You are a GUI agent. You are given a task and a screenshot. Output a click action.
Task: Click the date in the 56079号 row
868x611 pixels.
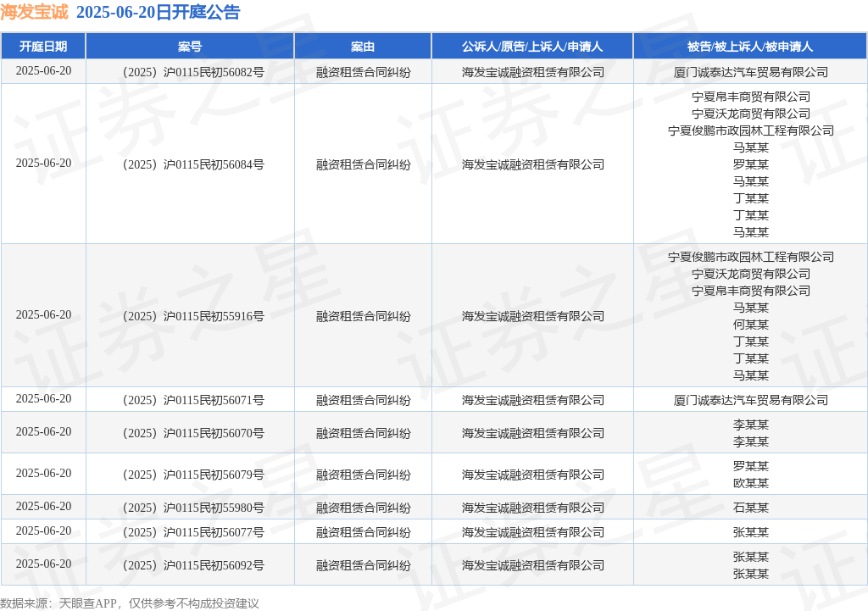(x=43, y=473)
